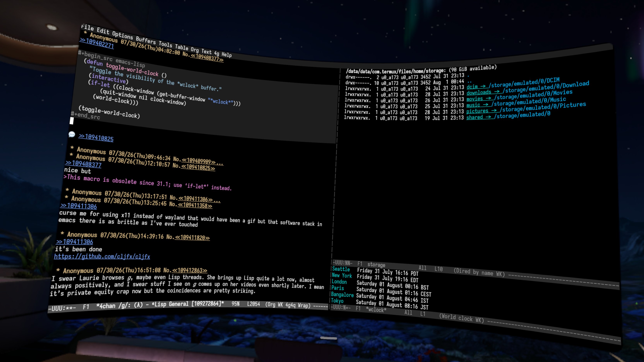Click the "storage" buffer name in mode line
Image resolution: width=644 pixels, height=362 pixels.
tap(376, 265)
